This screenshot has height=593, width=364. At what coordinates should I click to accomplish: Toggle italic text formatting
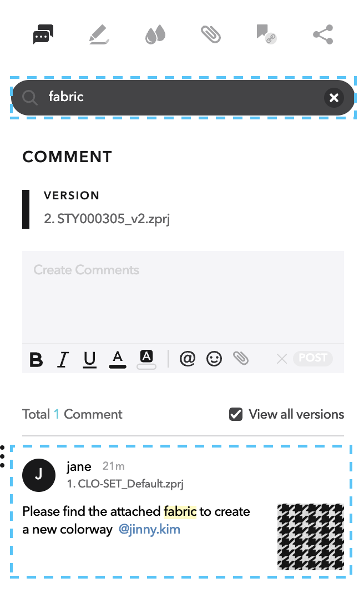[63, 359]
